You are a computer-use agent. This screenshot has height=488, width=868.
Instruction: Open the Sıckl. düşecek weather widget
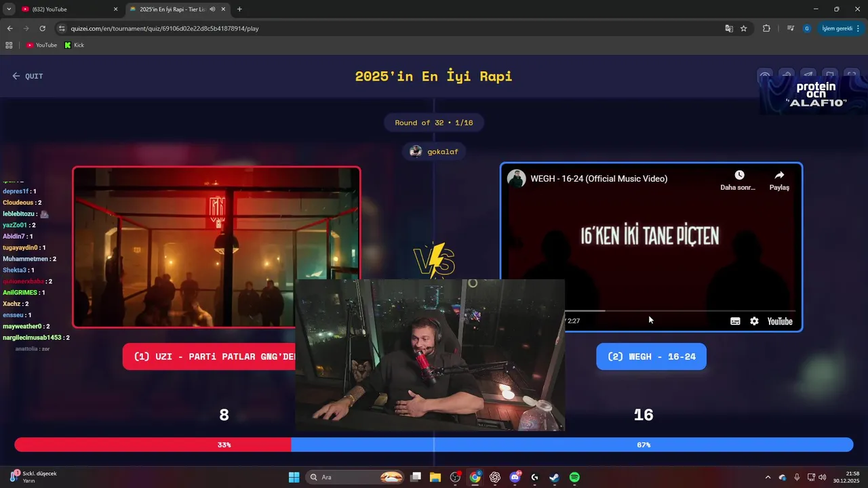pos(34,477)
